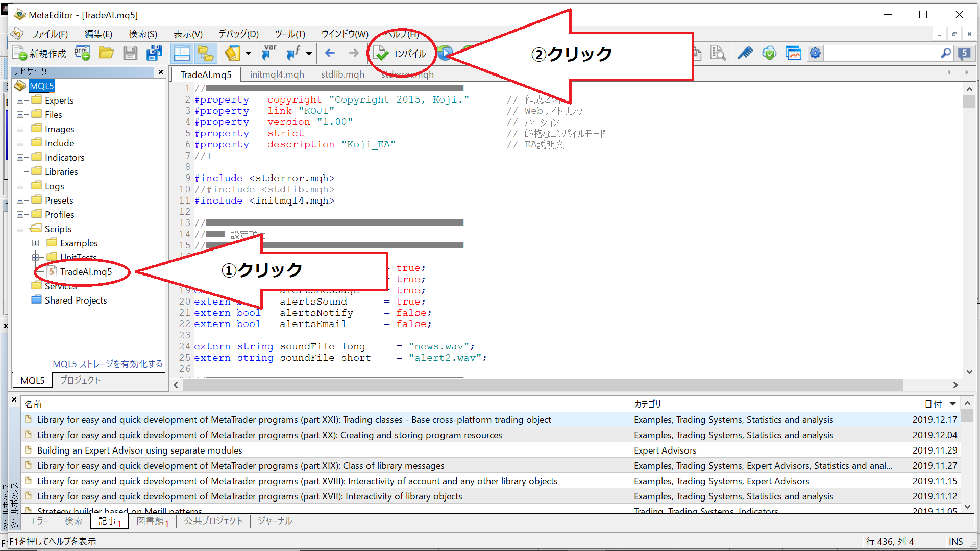Open a file with the folder icon
The width and height of the screenshot is (980, 551).
106,53
